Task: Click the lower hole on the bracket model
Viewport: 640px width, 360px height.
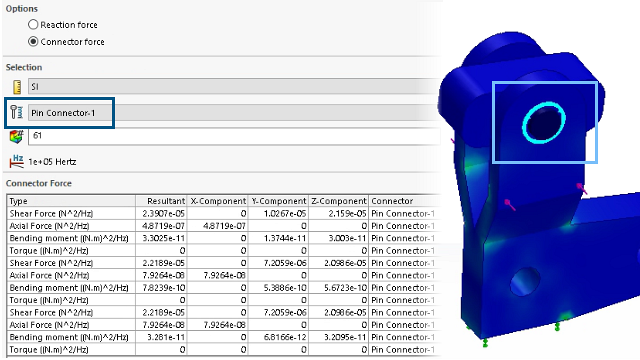Action: 525,281
